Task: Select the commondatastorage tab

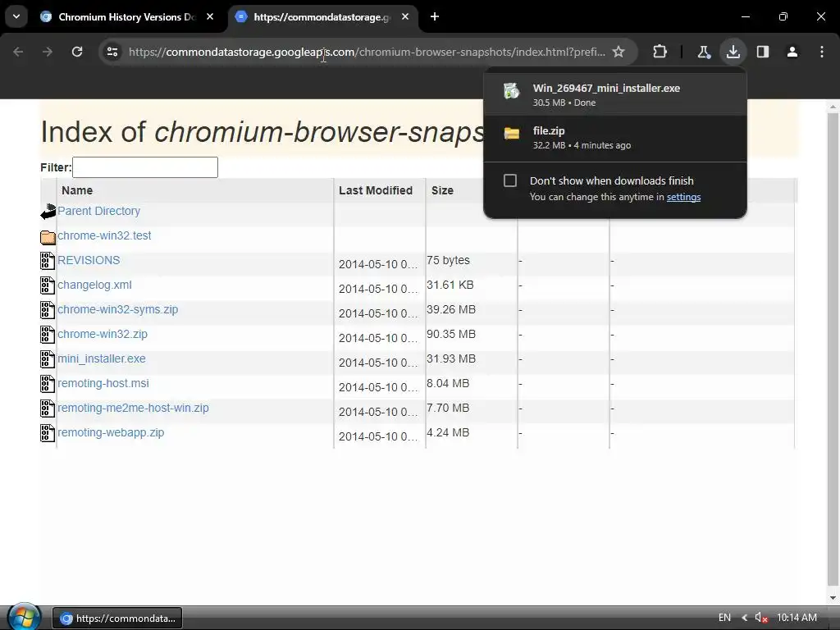Action: coord(322,16)
